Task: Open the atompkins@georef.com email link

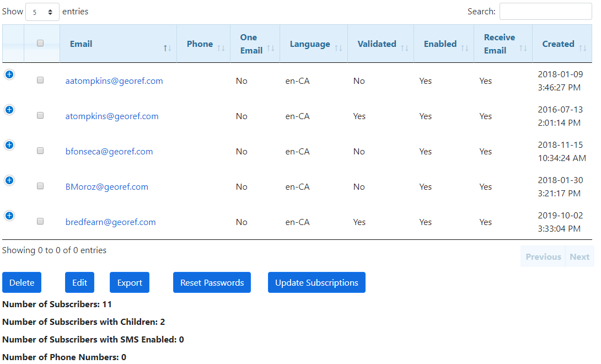Action: click(x=112, y=116)
